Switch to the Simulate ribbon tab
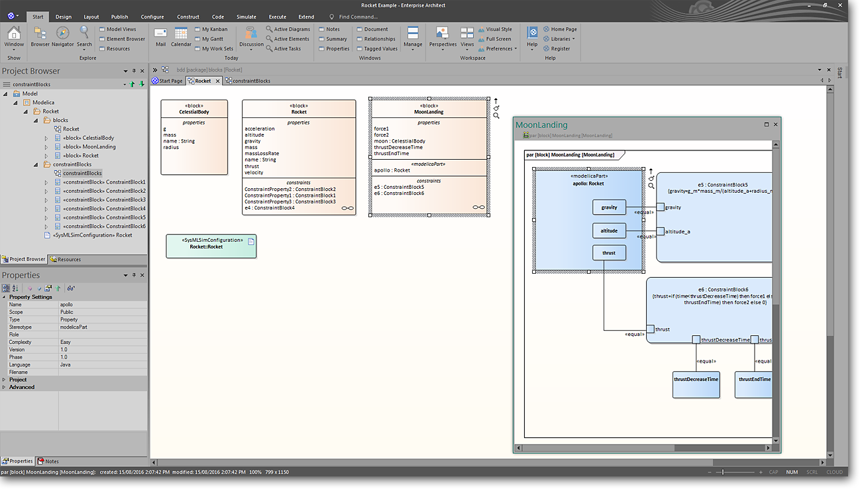 click(x=246, y=17)
